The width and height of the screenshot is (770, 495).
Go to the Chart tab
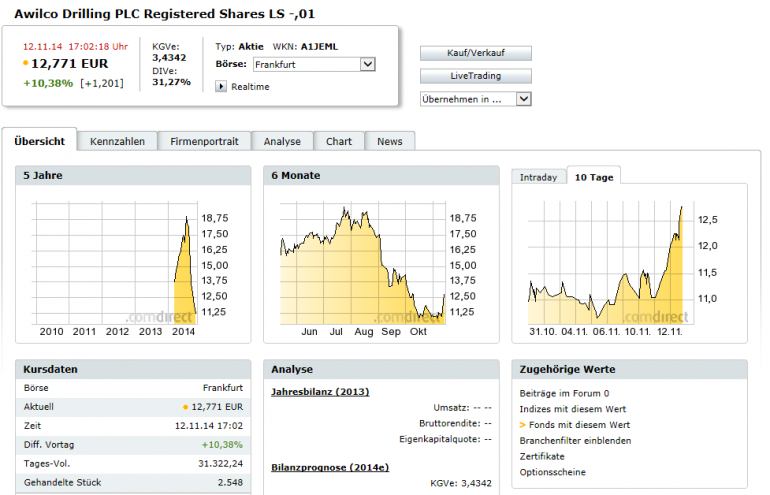tap(339, 142)
